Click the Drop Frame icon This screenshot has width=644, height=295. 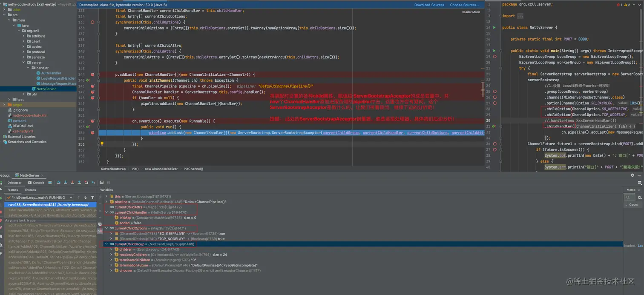[x=86, y=183]
